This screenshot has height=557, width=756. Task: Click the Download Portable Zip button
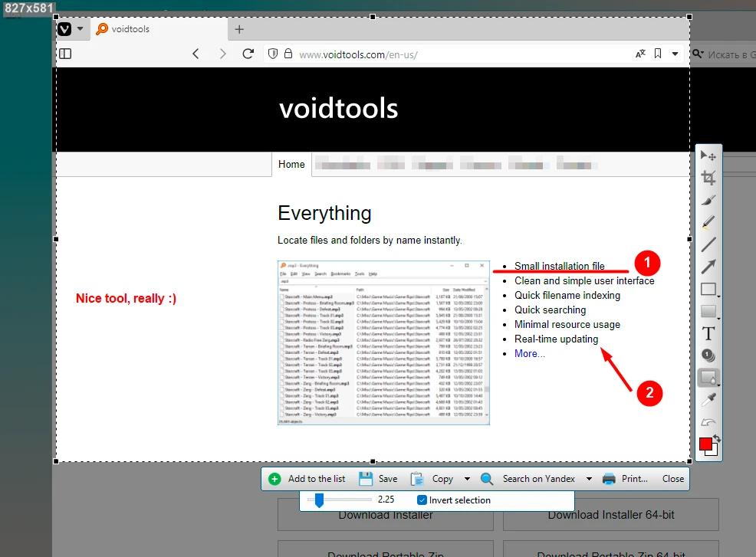[x=385, y=549]
